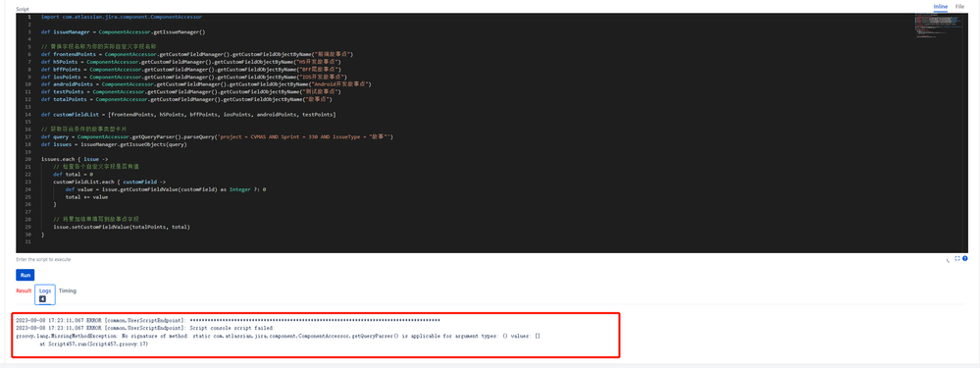Click the log entry count badge under Logs
The width and height of the screenshot is (980, 368).
point(42,299)
